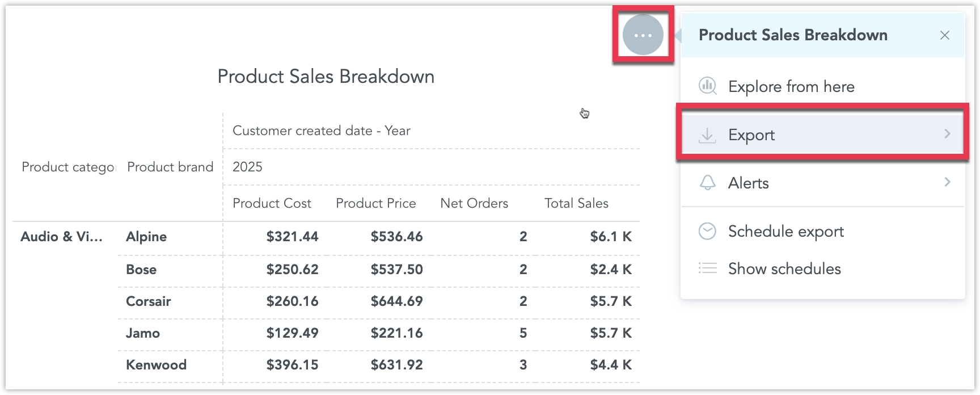Click the list icon next to Show schedules
Image resolution: width=980 pixels, height=395 pixels.
click(x=707, y=268)
